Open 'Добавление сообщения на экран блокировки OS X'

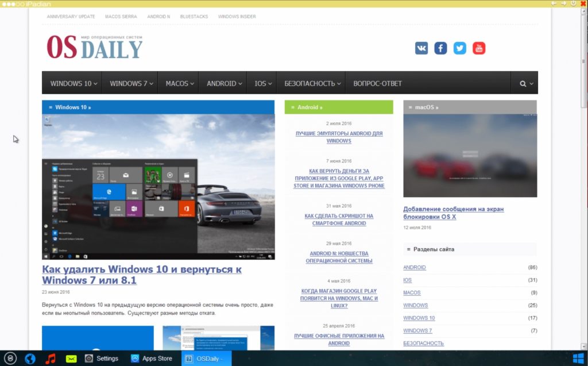point(454,213)
